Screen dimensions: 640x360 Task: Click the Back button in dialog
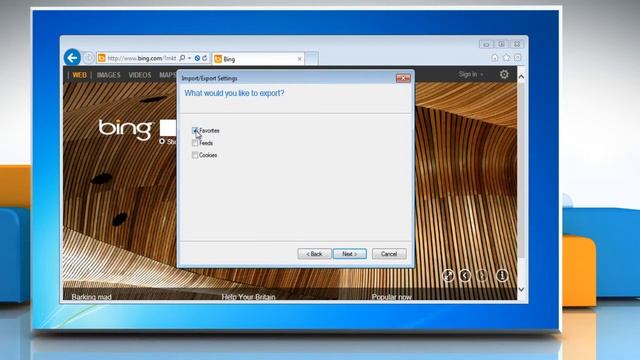point(314,254)
